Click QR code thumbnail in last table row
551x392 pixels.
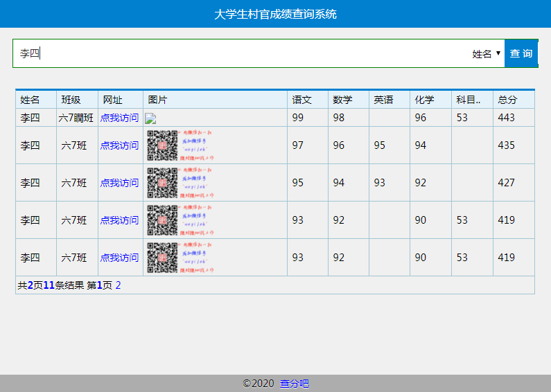[x=180, y=258]
